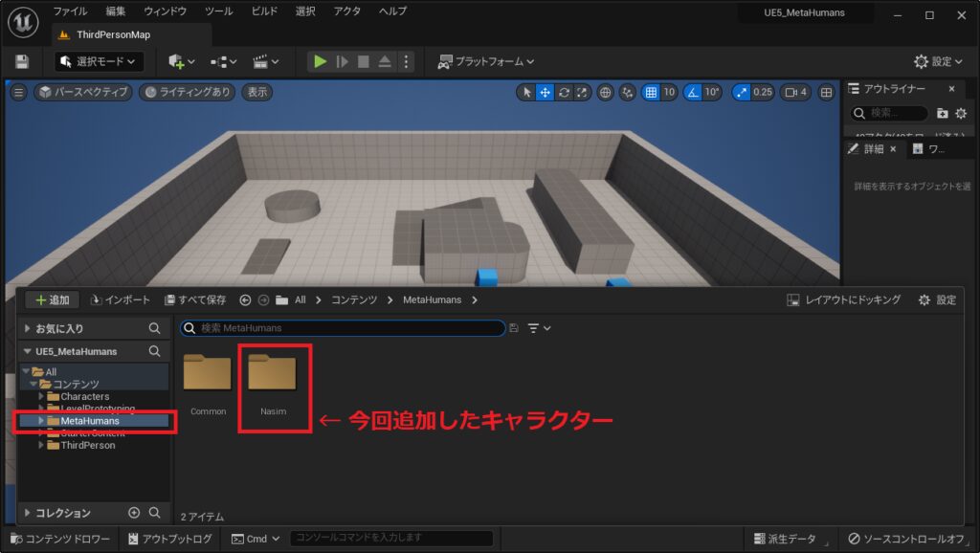Open the Cinematics clapperboard dropdown
This screenshot has width=980, height=553.
point(266,61)
